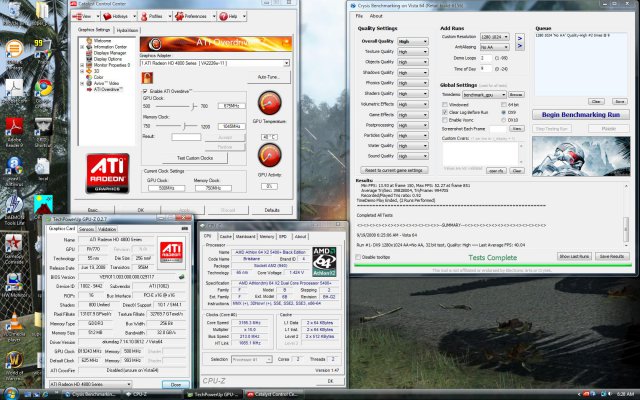The height and width of the screenshot is (400, 640).
Task: Open Texture Quality dropdown
Action: point(413,52)
